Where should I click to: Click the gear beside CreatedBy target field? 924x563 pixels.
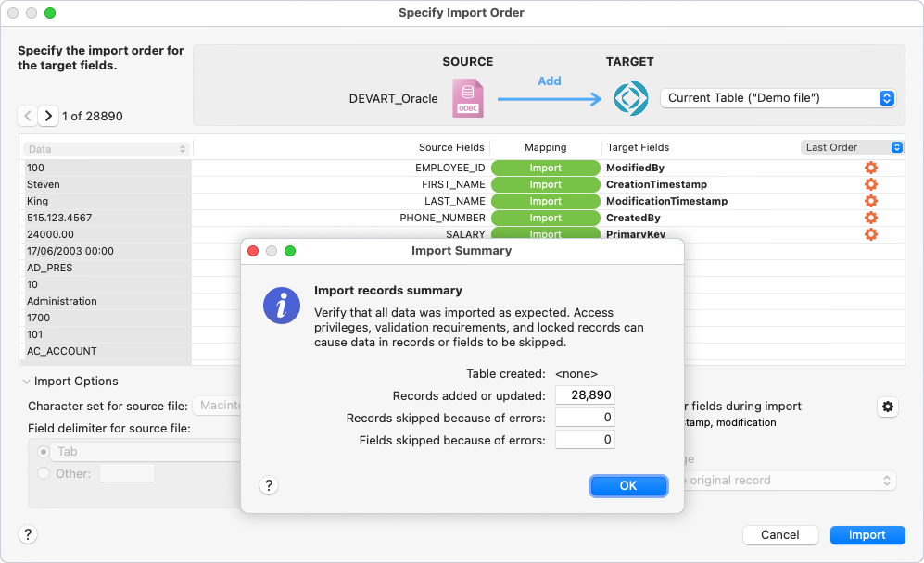pos(871,218)
